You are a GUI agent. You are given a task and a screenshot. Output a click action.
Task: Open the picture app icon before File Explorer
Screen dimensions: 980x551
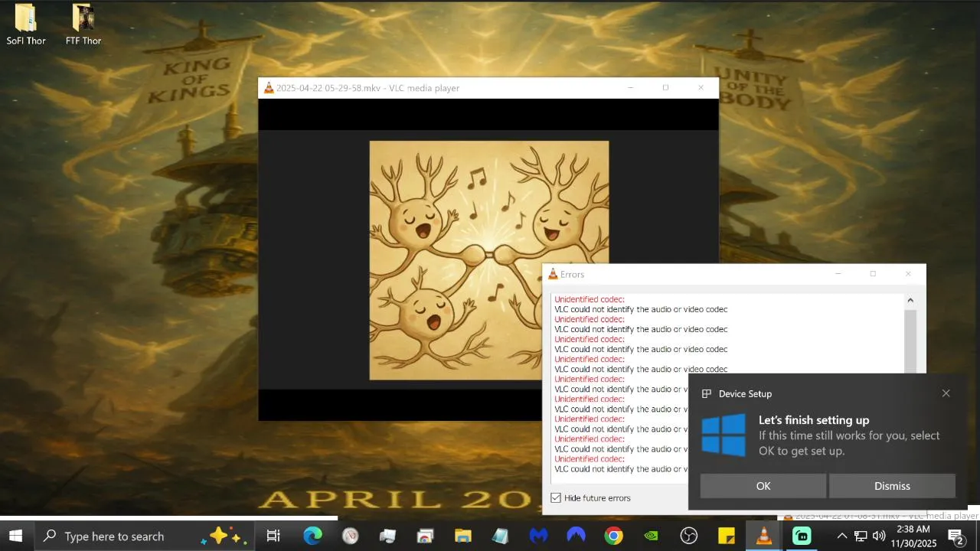425,536
